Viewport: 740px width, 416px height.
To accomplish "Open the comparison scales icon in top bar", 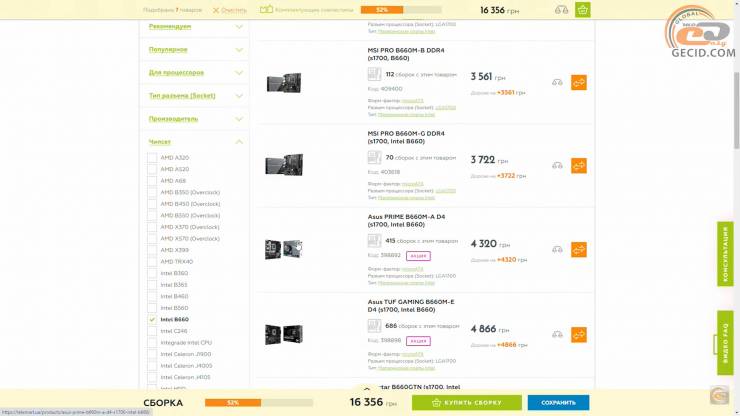I will click(x=561, y=10).
